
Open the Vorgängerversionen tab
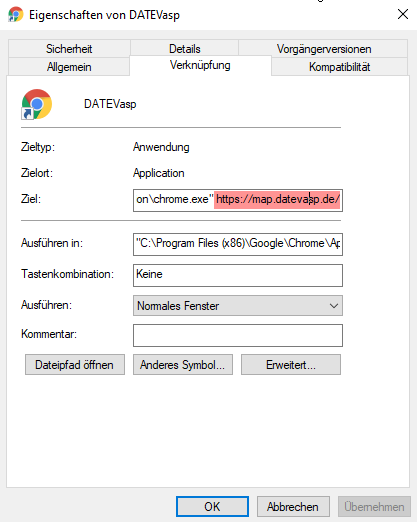point(324,49)
